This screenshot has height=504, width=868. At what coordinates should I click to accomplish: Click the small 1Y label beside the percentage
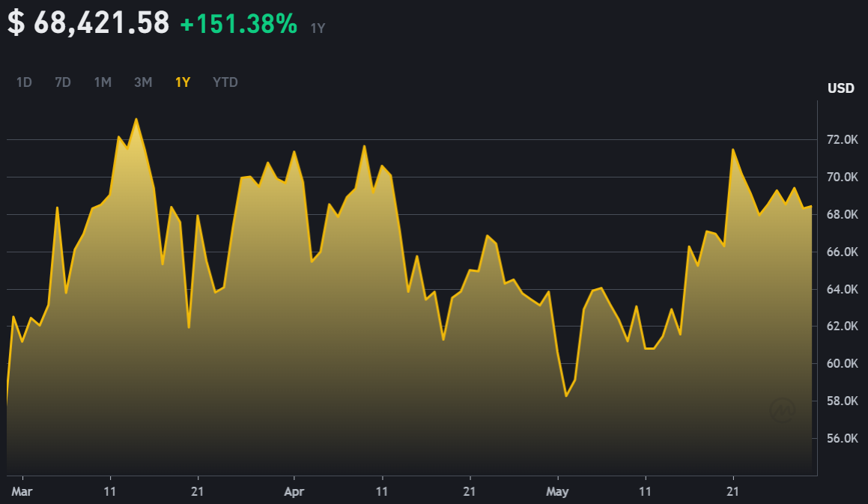point(318,27)
